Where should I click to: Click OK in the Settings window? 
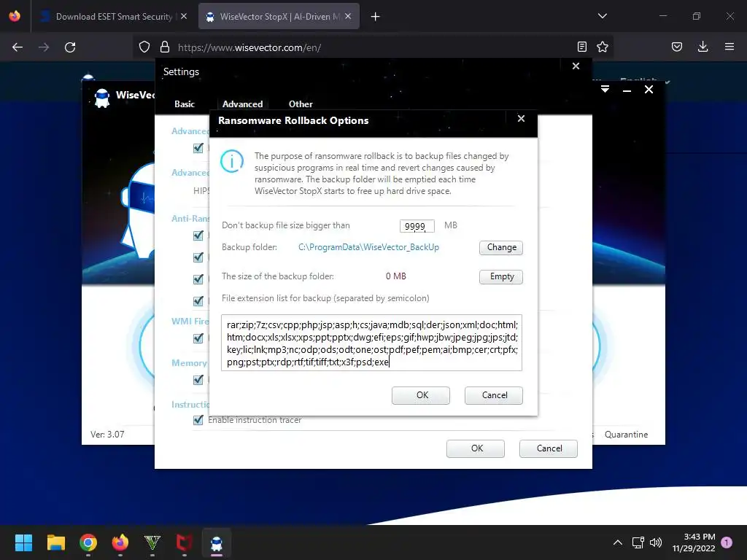click(476, 448)
